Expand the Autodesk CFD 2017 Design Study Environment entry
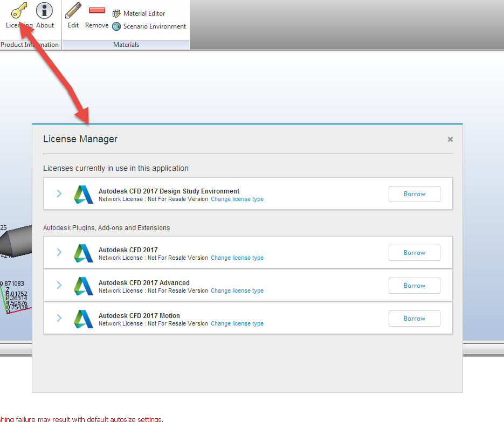The height and width of the screenshot is (422, 504). 59,193
